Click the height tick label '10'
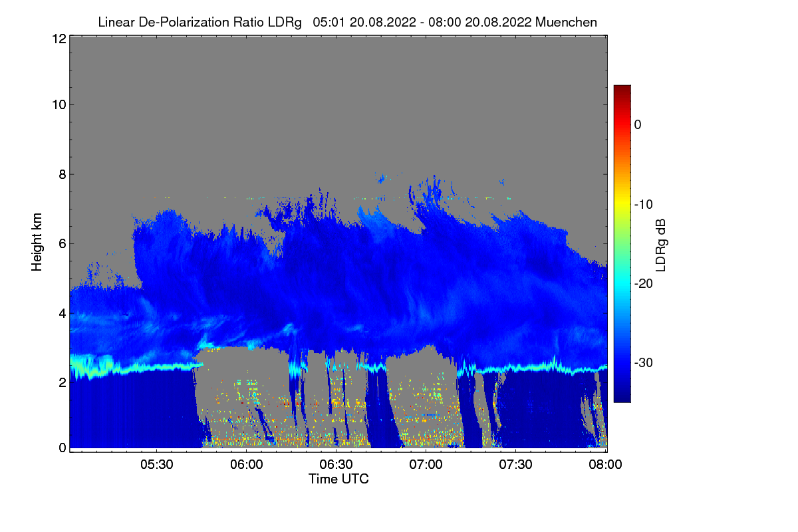The width and height of the screenshot is (798, 532). 58,104
